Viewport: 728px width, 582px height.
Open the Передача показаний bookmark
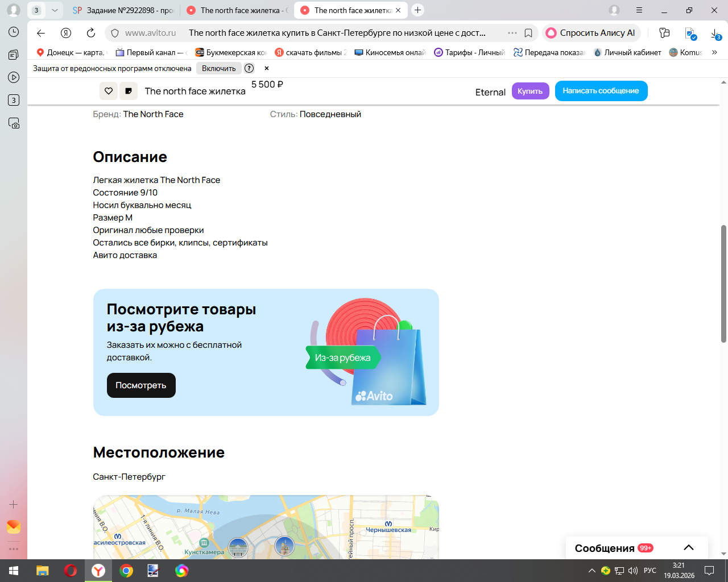coord(549,52)
